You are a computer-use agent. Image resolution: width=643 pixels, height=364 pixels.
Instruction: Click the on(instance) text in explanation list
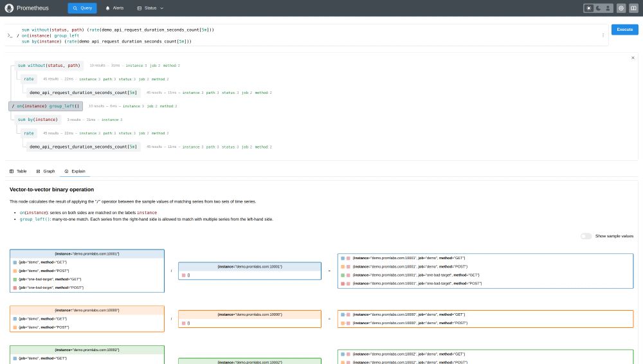click(x=33, y=213)
